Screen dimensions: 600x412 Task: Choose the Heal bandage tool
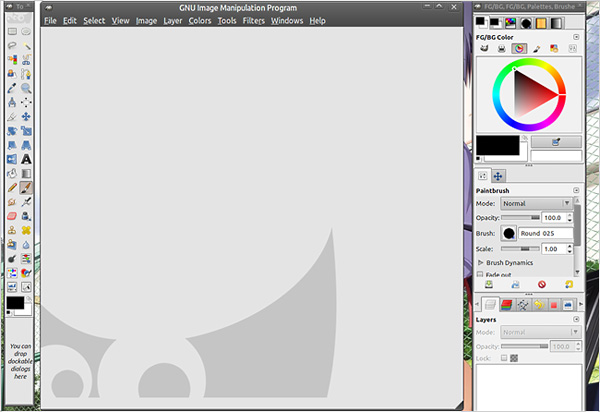(x=26, y=230)
